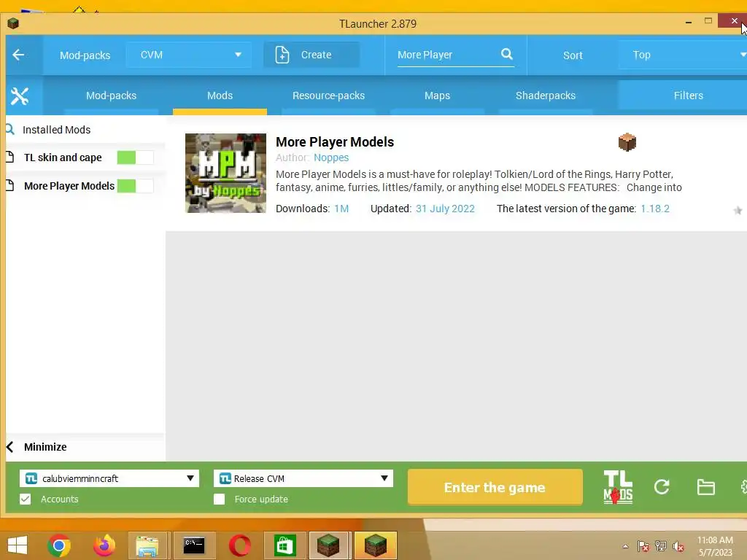
Task: Open the calubviemminncraft account dropdown
Action: click(109, 478)
